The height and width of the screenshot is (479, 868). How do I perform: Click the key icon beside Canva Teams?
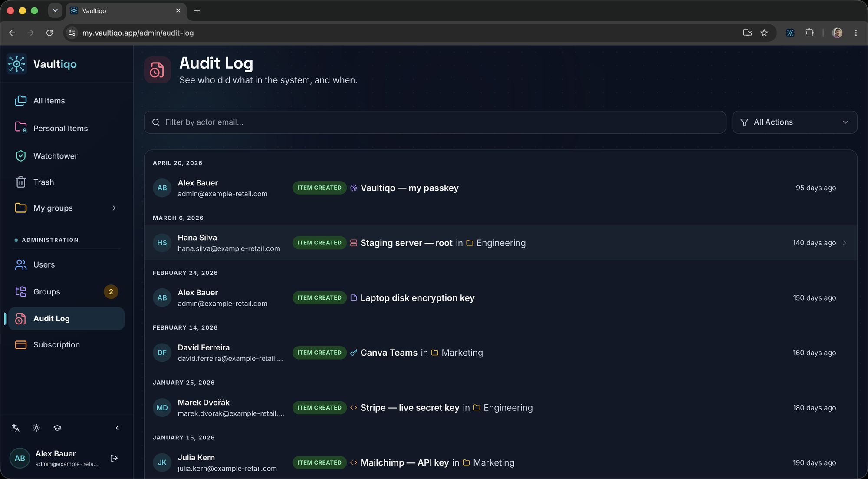tap(354, 353)
